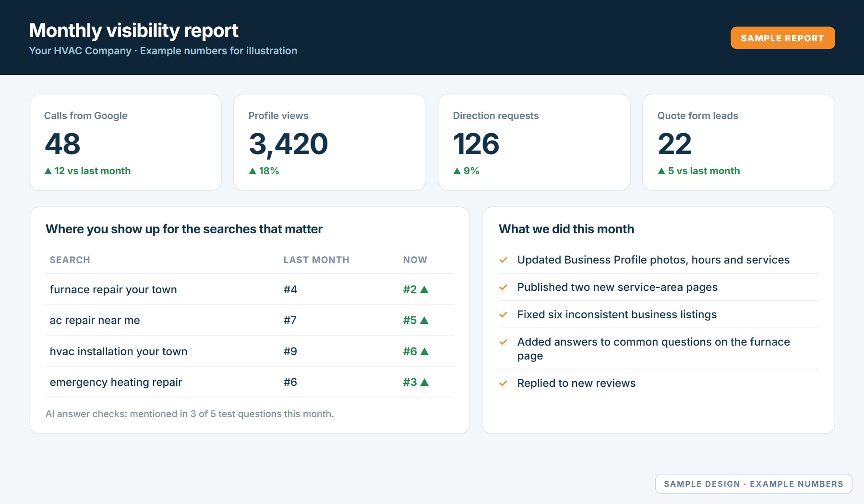This screenshot has height=504, width=864.
Task: Click 'Where you show up for the searches' heading
Action: (184, 229)
